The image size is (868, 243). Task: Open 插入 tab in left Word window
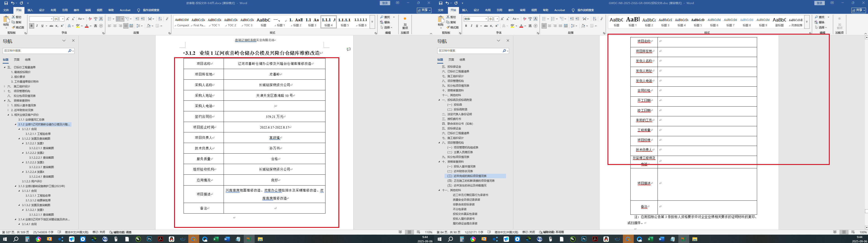pos(30,10)
